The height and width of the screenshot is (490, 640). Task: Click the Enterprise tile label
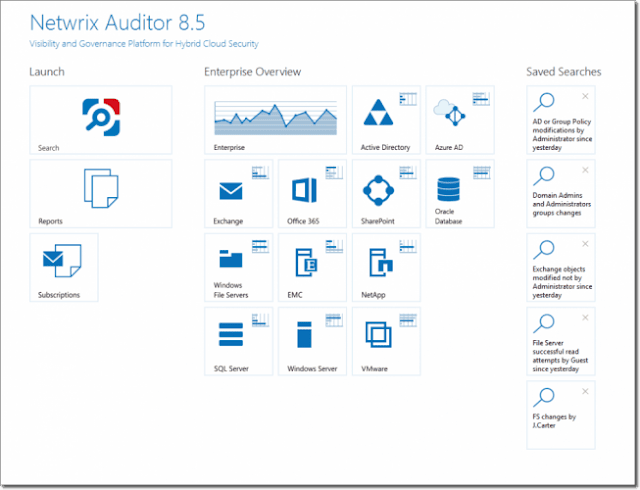coord(229,147)
